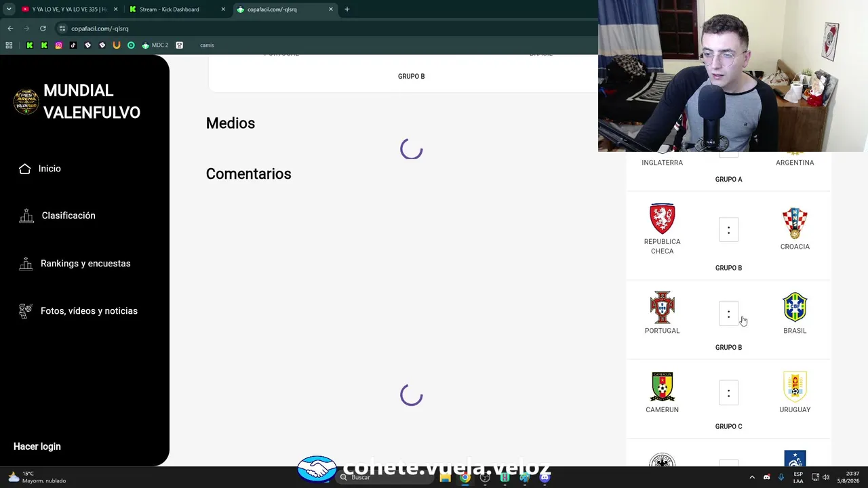The image size is (868, 488).
Task: Click GRUPO B under Republica Checa vs Croacia
Action: 729,268
